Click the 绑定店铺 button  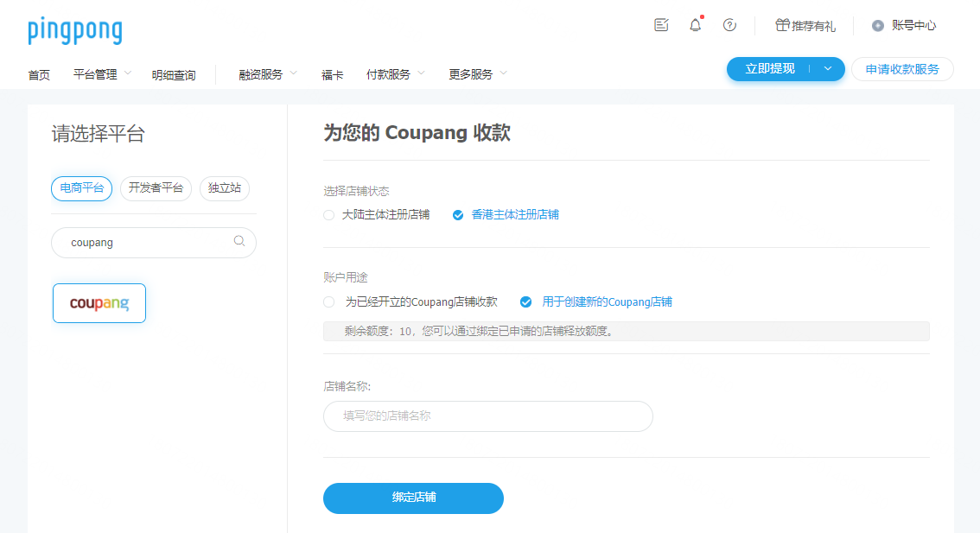tap(413, 498)
